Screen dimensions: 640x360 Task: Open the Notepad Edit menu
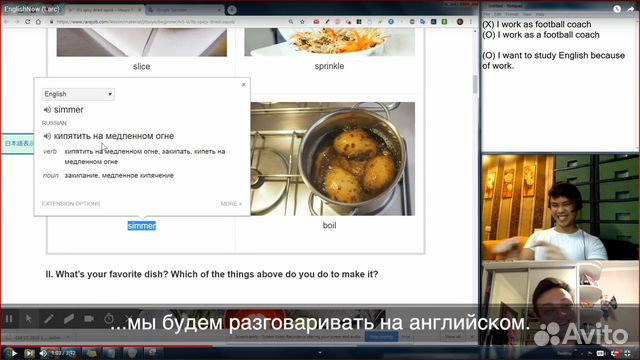tap(498, 14)
